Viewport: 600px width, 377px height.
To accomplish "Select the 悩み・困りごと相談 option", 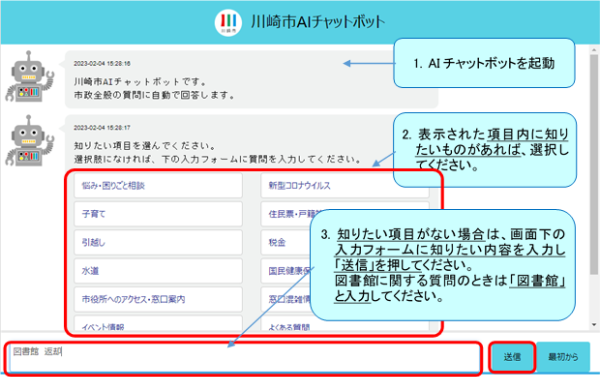I will 158,186.
